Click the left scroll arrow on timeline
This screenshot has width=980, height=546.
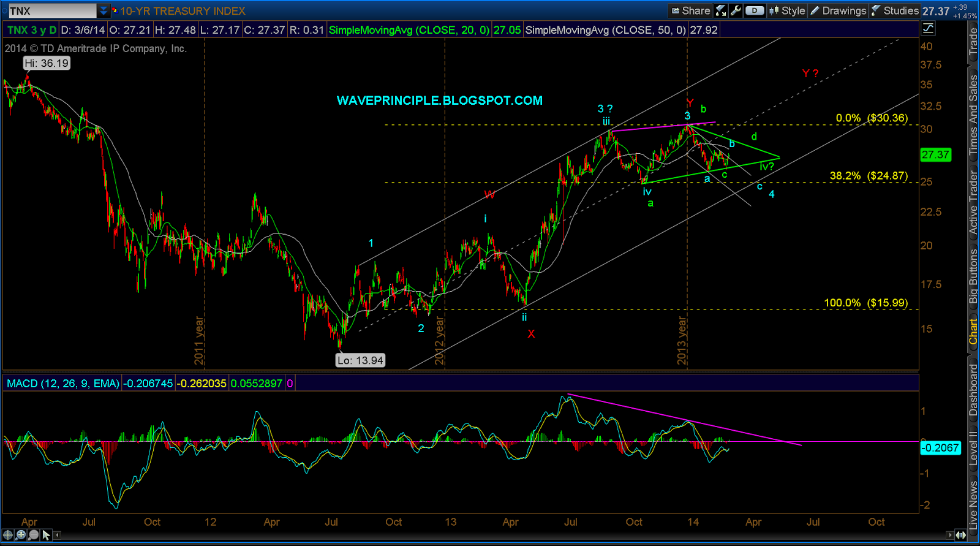coord(57,535)
